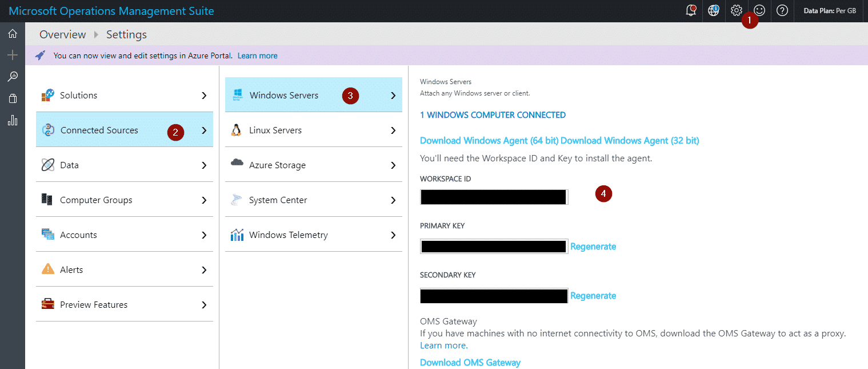868x369 pixels.
Task: Click the Computer Groups icon
Action: [48, 200]
